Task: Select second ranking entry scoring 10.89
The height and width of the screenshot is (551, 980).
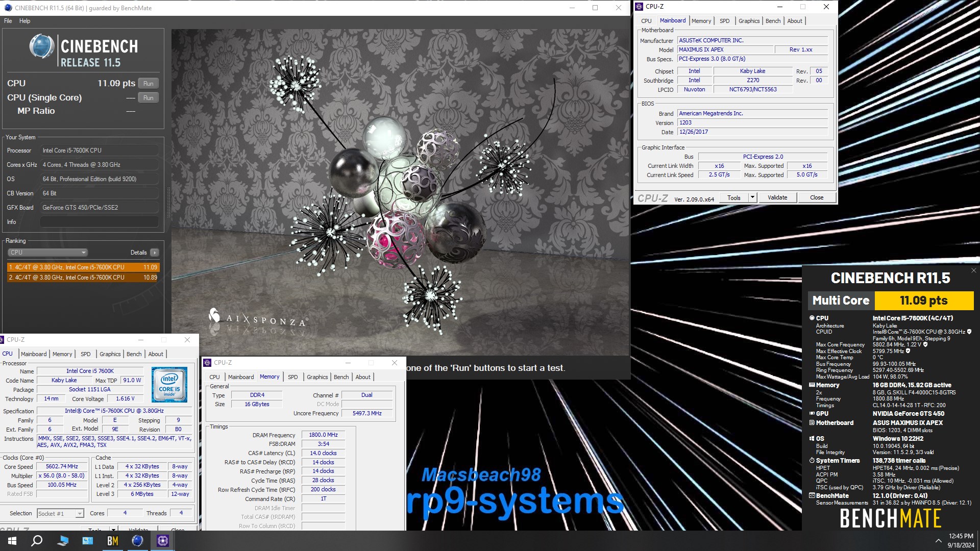Action: click(83, 278)
